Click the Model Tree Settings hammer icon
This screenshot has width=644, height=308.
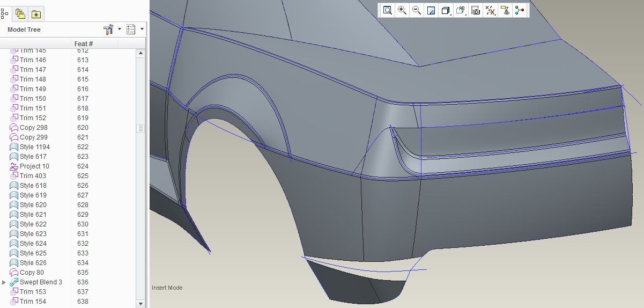point(109,30)
